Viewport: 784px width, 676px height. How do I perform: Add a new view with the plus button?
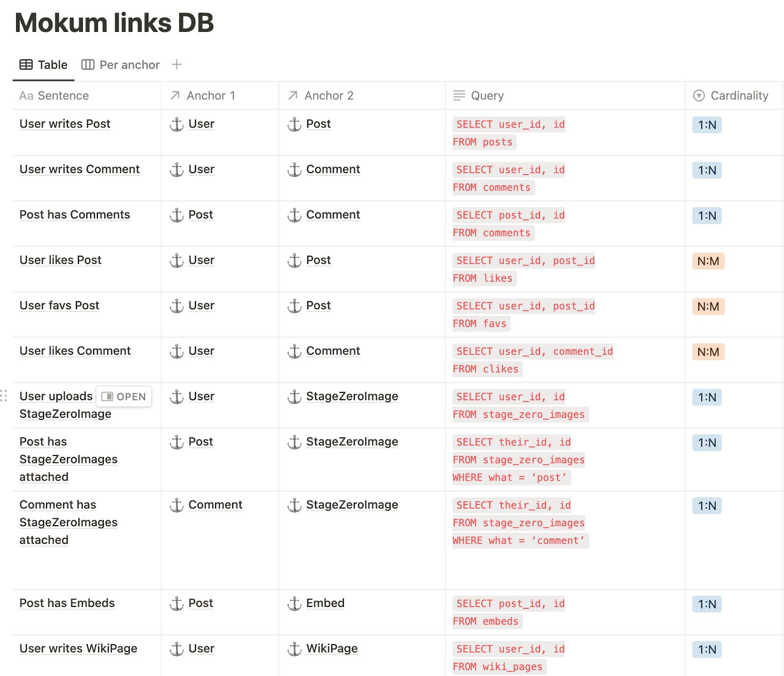176,64
